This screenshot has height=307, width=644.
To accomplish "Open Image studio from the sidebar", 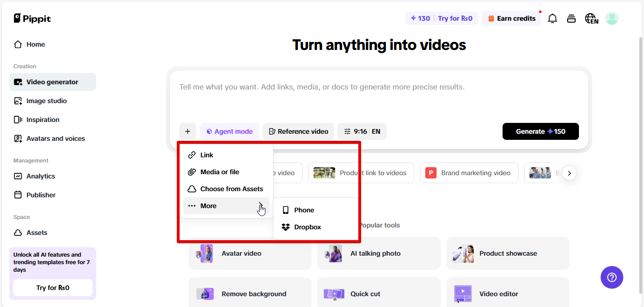I will click(x=45, y=100).
